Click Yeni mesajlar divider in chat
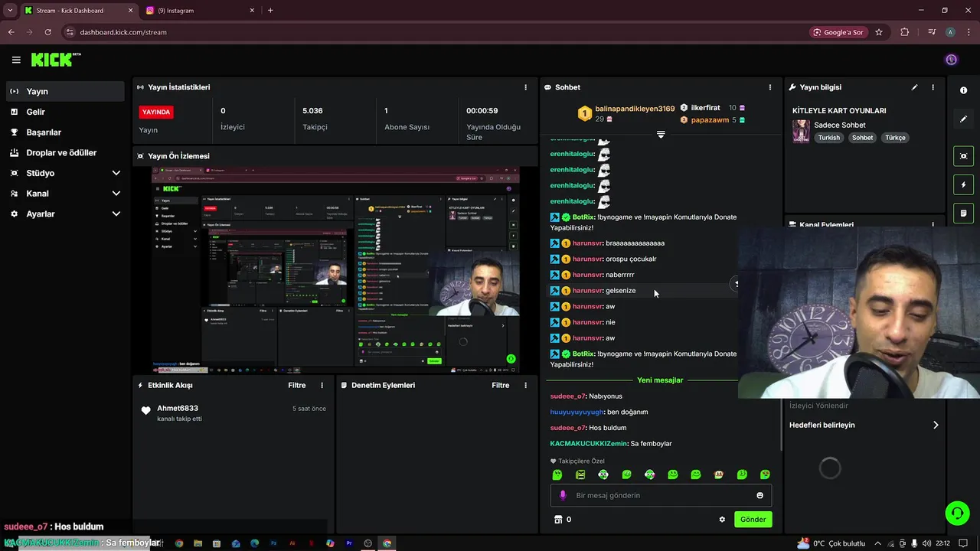Screen dimensions: 980x551 (x=660, y=380)
